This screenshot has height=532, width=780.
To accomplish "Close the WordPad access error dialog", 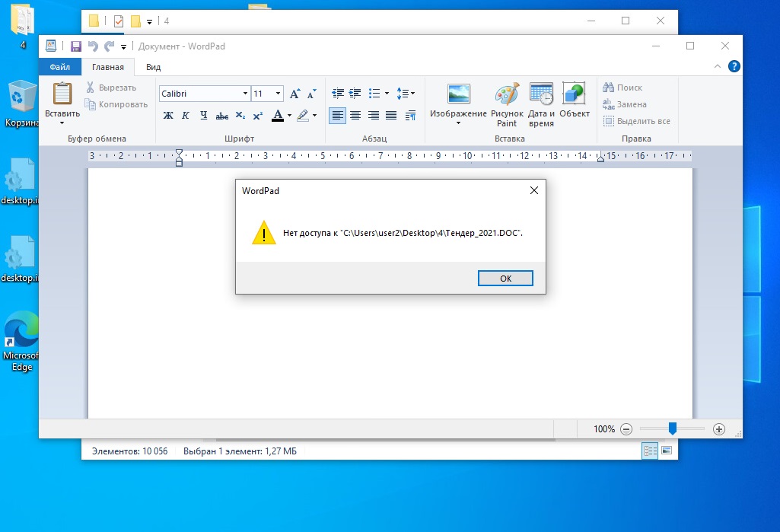I will (534, 190).
